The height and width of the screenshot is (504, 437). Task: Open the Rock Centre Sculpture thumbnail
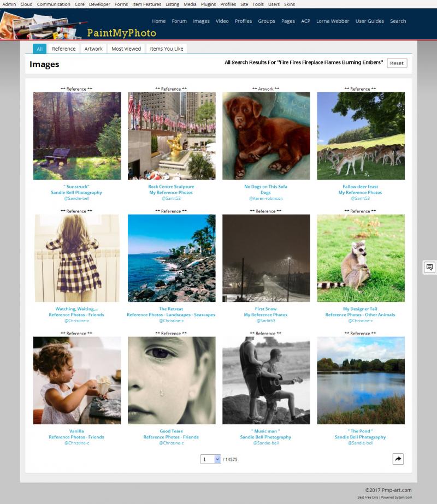[172, 135]
